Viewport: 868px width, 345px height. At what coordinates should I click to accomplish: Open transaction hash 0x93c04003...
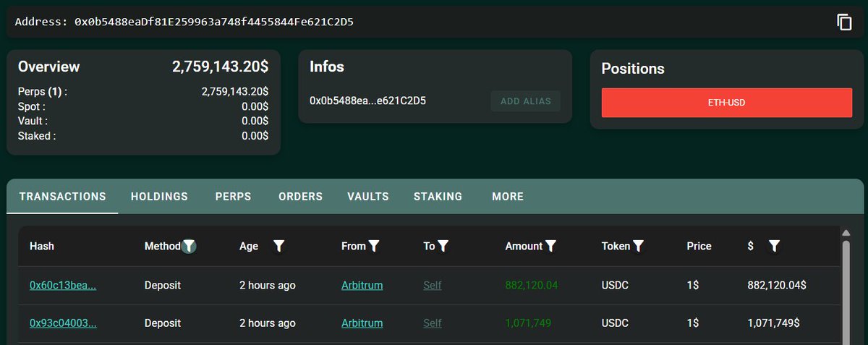coord(63,323)
